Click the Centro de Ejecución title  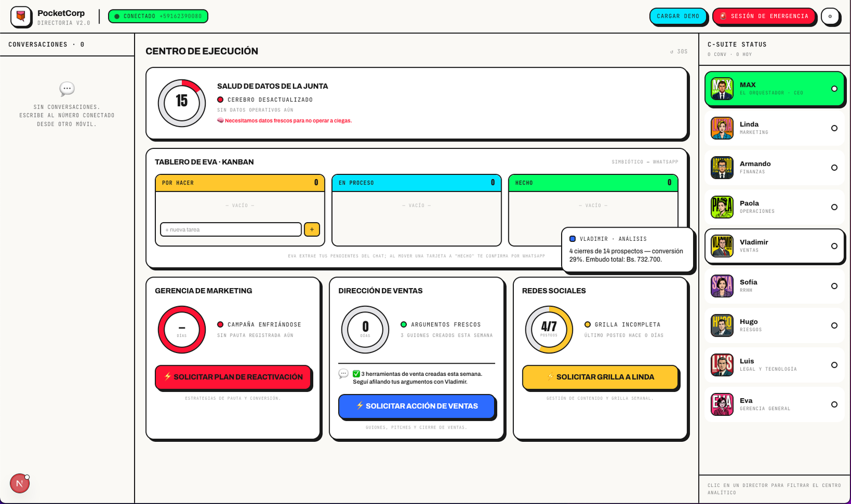pos(202,51)
